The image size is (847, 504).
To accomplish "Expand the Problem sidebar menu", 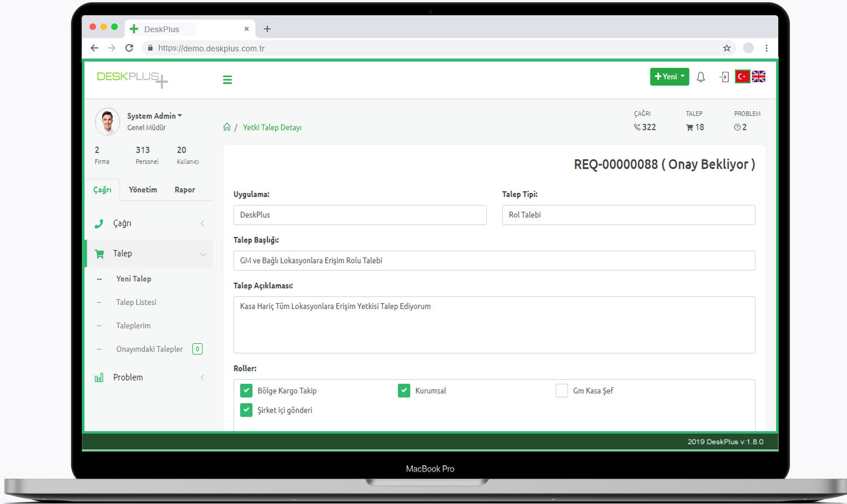I will click(x=149, y=378).
